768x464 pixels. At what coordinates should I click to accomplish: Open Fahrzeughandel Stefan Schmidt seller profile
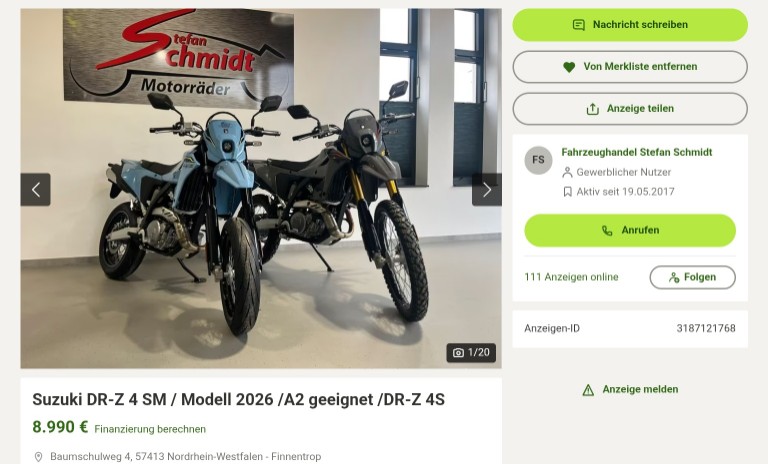click(x=637, y=152)
